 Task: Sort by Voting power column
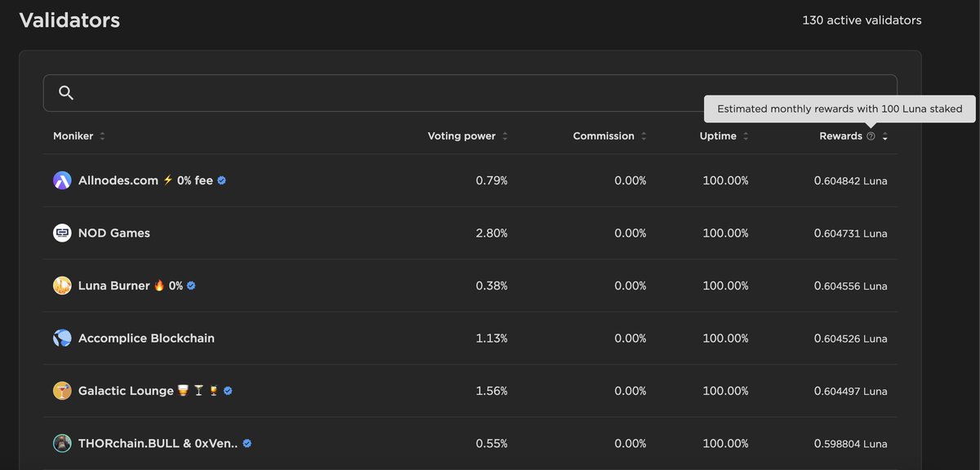click(468, 136)
